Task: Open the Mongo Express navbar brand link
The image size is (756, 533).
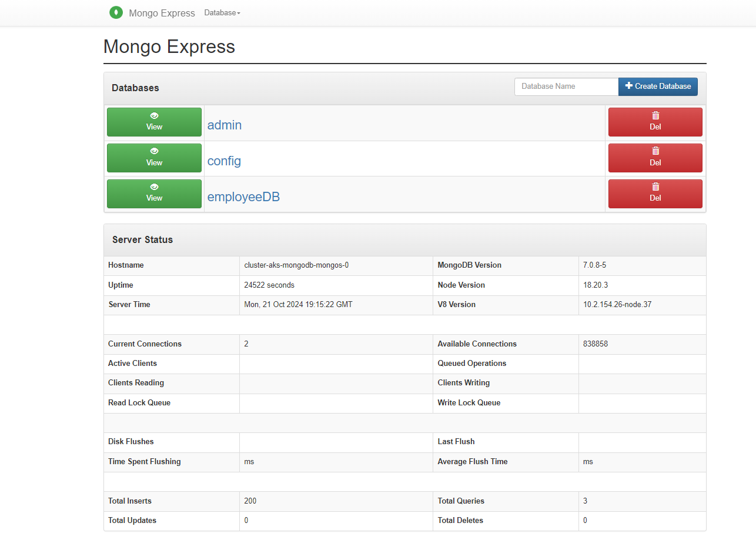Action: [x=162, y=13]
